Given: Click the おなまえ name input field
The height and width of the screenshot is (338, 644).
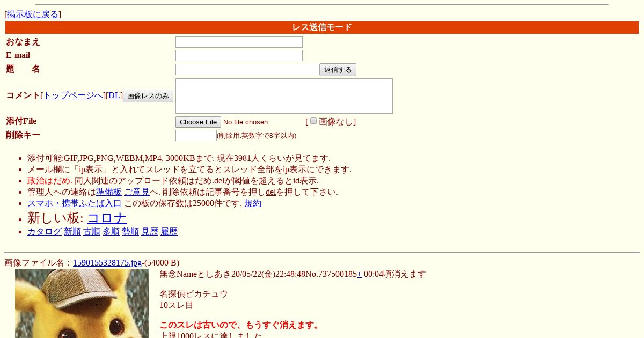Looking at the screenshot, I should [x=239, y=42].
